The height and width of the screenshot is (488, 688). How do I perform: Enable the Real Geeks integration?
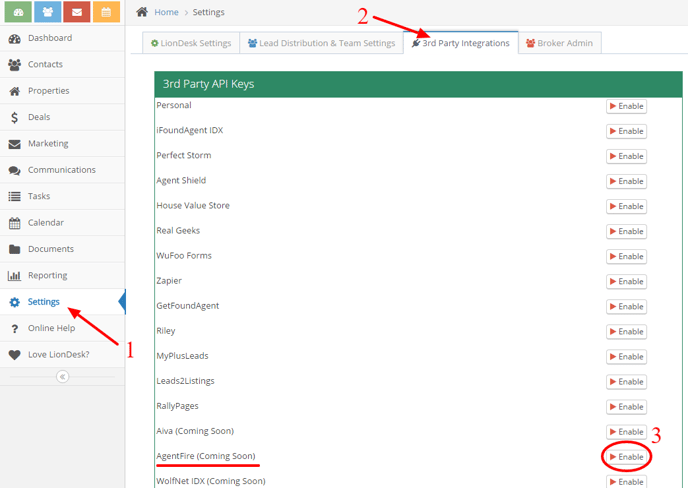tap(626, 231)
